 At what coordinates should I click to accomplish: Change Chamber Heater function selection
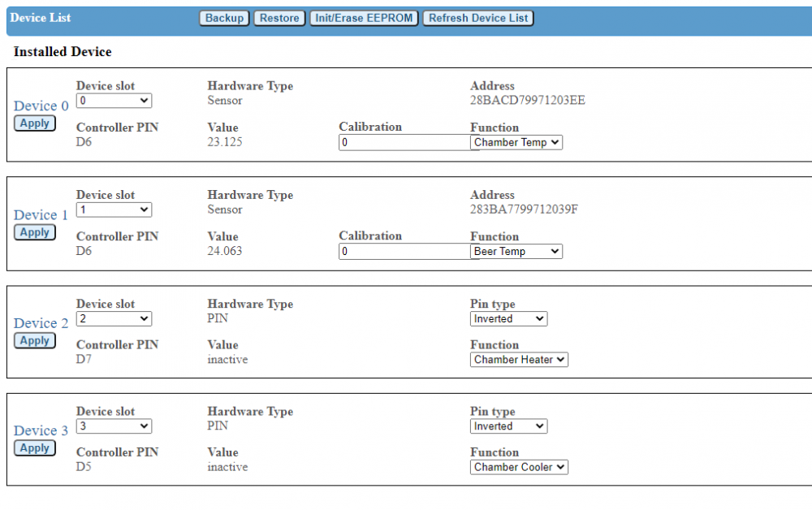pos(519,360)
